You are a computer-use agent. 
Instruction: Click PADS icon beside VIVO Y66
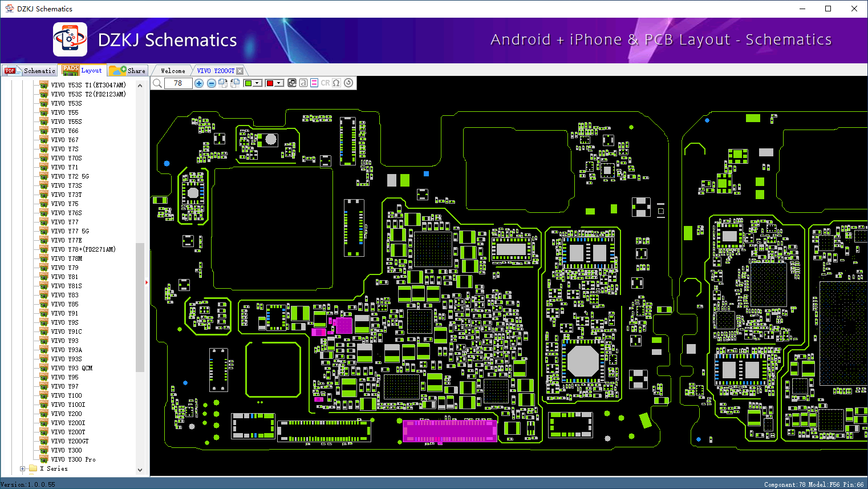44,131
